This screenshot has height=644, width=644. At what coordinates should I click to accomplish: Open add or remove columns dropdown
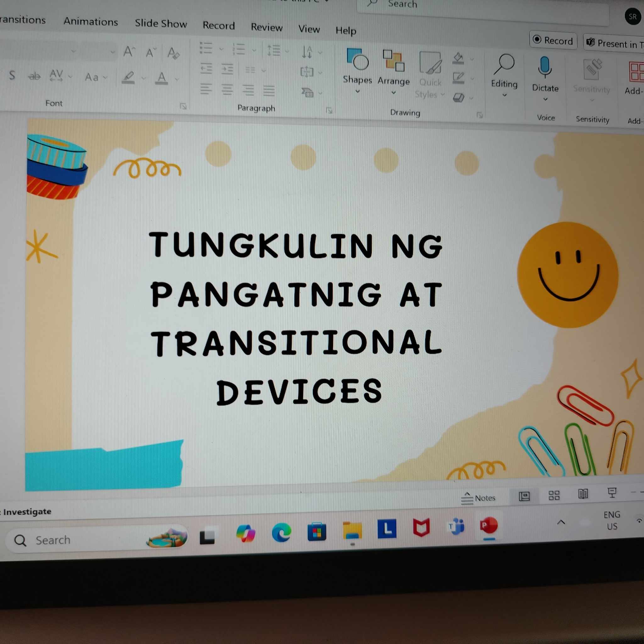pos(255,70)
